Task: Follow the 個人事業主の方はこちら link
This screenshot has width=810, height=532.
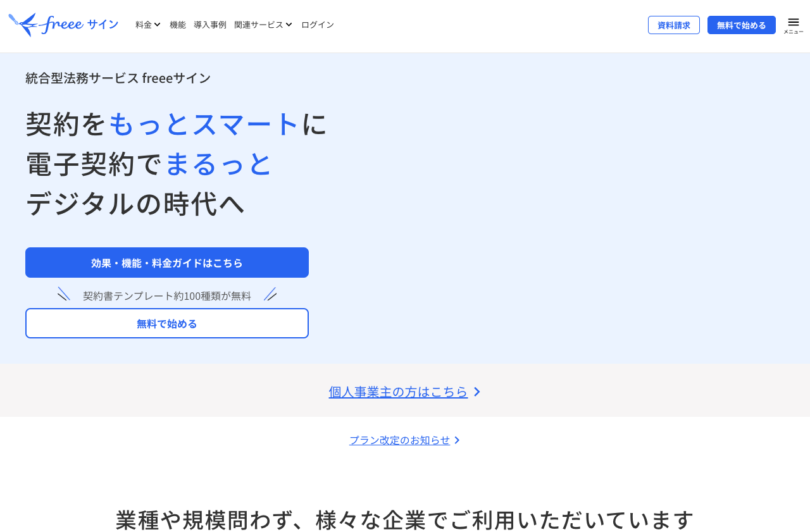Action: point(398,392)
